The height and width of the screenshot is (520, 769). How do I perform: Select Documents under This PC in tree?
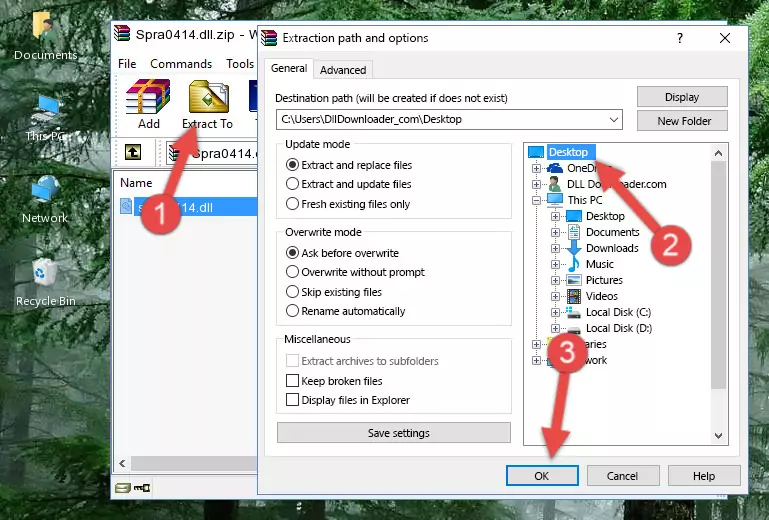613,232
